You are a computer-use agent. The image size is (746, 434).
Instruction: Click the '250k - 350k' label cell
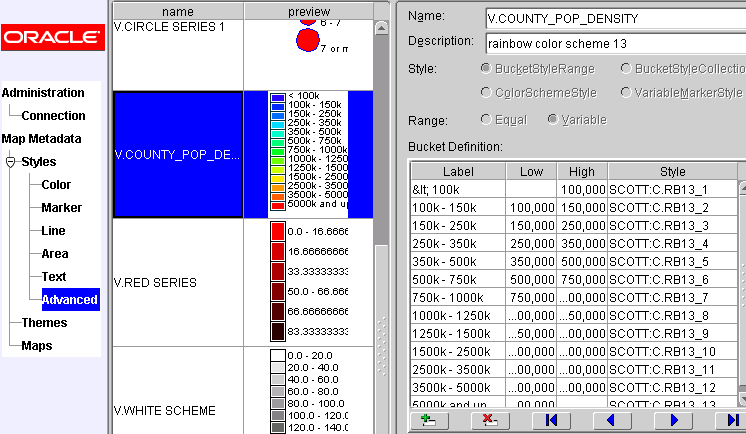[x=458, y=244]
